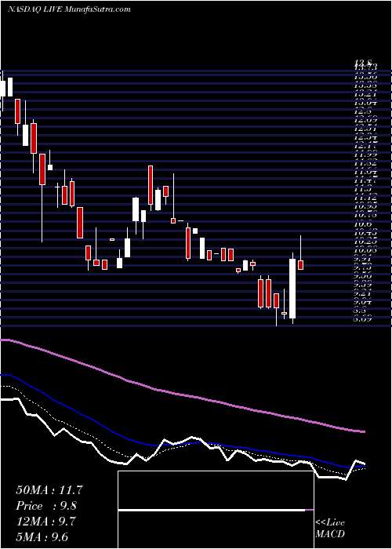The width and height of the screenshot is (392, 549).
Task: Click the last red candlestick on the right
Action: coord(300,265)
